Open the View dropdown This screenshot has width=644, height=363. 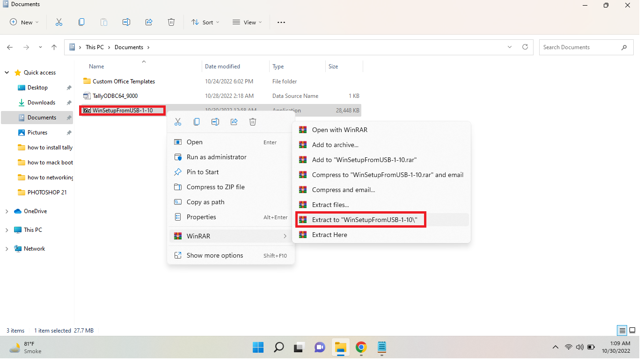click(247, 22)
